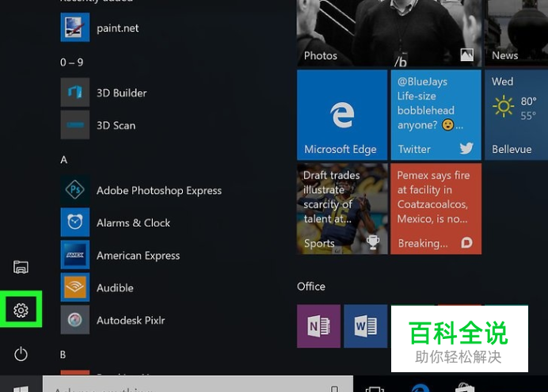Select the Office group heading

pos(311,287)
